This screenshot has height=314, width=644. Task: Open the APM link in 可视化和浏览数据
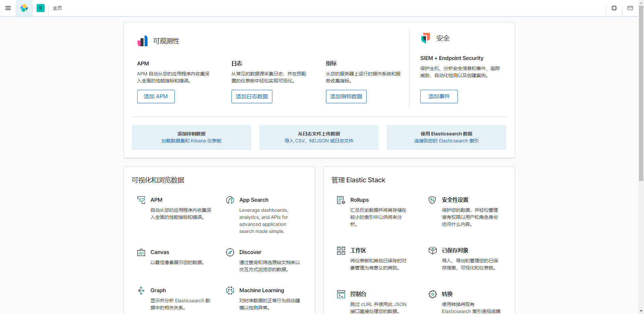pos(156,200)
